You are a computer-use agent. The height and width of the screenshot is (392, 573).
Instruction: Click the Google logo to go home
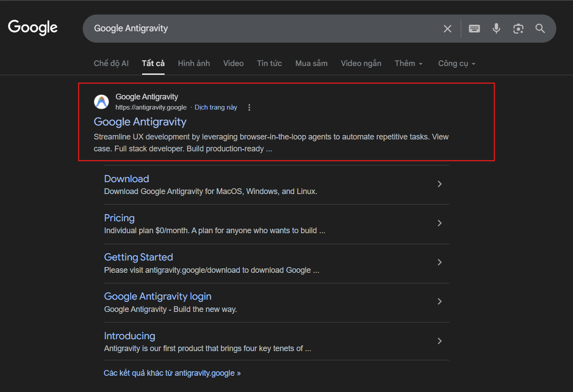click(x=32, y=27)
